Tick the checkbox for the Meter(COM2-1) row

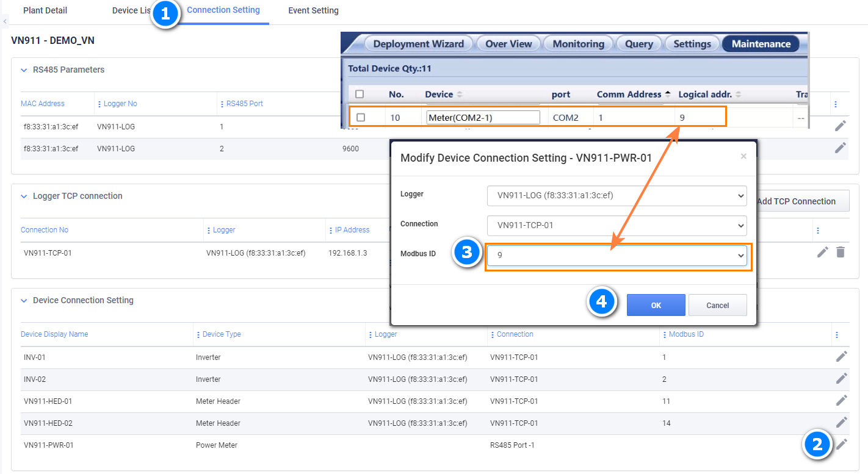coord(360,117)
